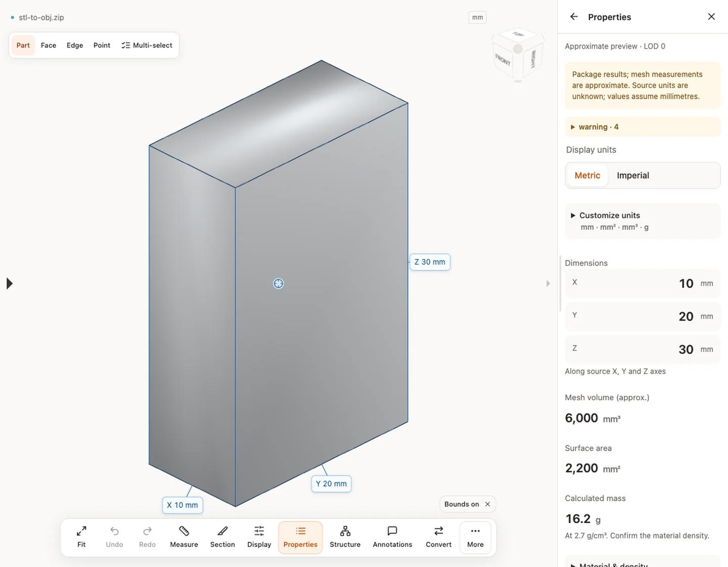Dismiss the Bounds on chip

[487, 504]
